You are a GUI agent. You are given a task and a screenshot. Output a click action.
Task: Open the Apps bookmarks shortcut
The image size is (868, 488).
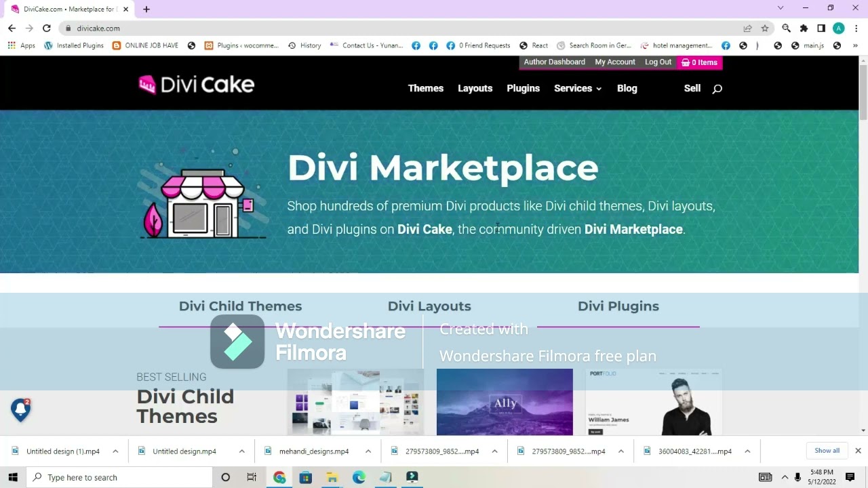point(22,45)
